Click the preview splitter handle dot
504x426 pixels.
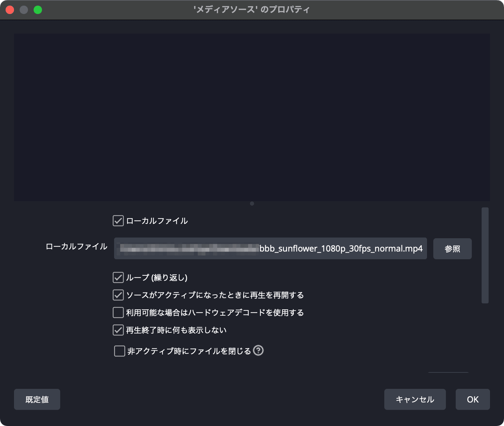[x=252, y=204]
